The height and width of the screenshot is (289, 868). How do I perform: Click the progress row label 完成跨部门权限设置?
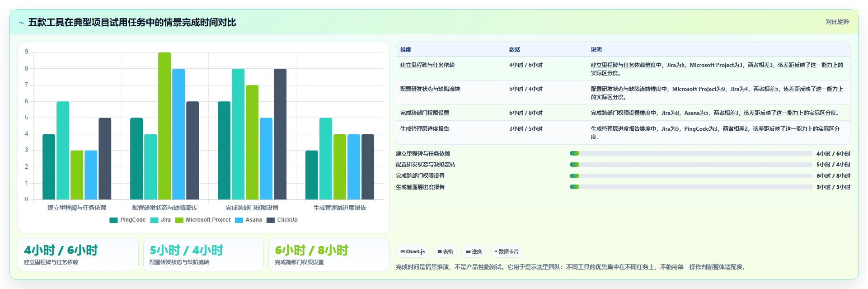pos(420,176)
